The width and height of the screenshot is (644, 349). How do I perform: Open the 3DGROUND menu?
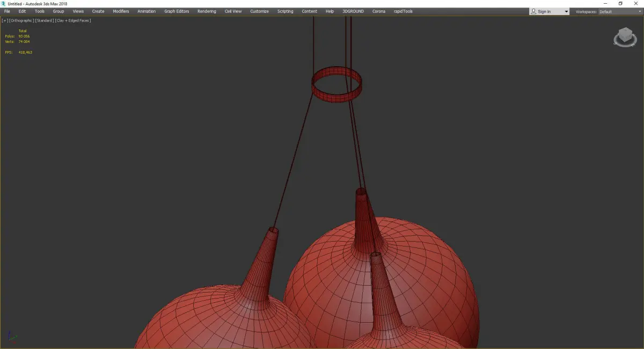(x=352, y=11)
